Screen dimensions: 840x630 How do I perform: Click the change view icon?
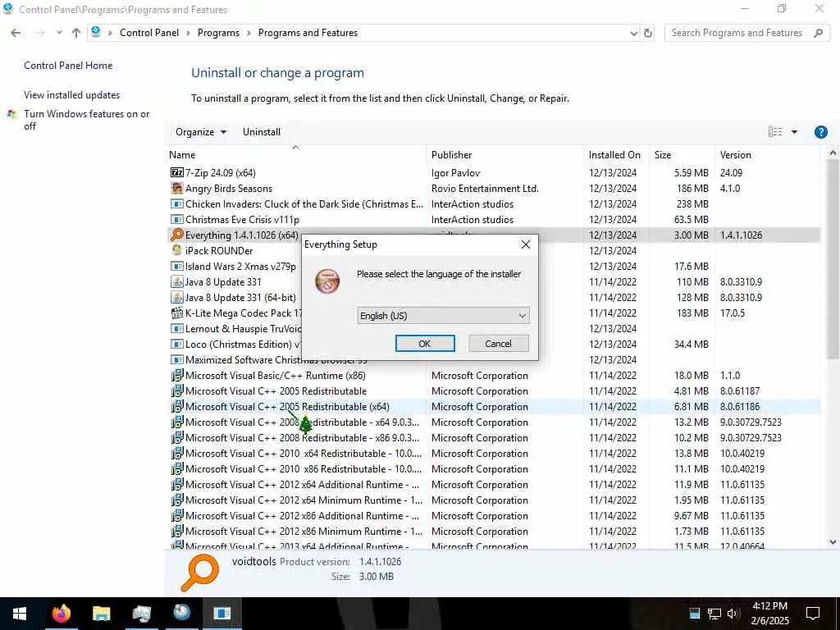[x=774, y=132]
